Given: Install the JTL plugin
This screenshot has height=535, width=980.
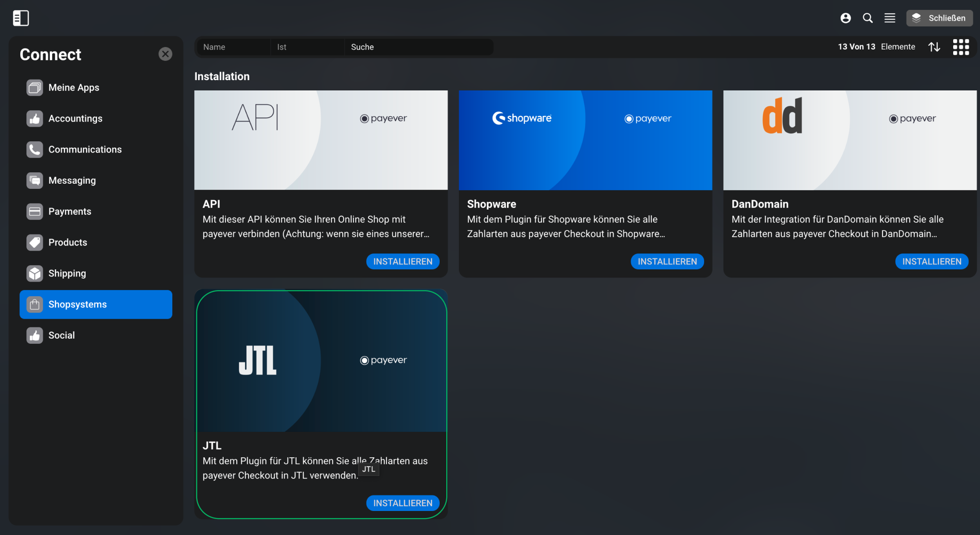Looking at the screenshot, I should (403, 503).
